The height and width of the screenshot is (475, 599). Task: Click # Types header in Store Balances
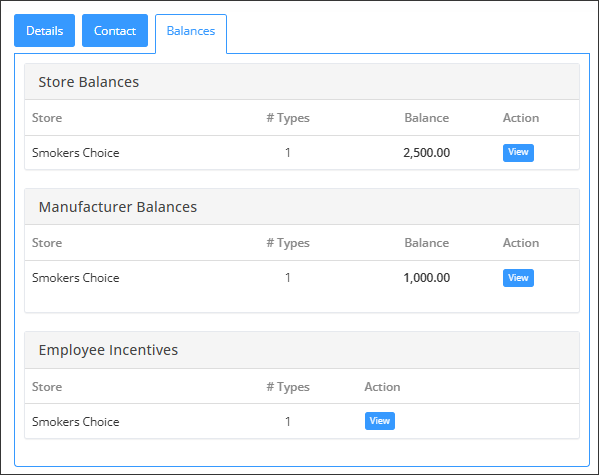[288, 118]
